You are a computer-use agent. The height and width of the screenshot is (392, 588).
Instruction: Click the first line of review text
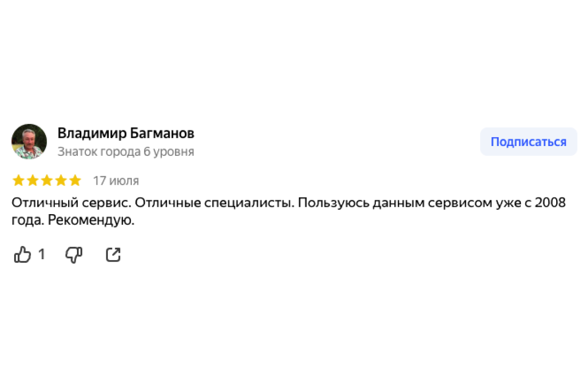click(288, 203)
